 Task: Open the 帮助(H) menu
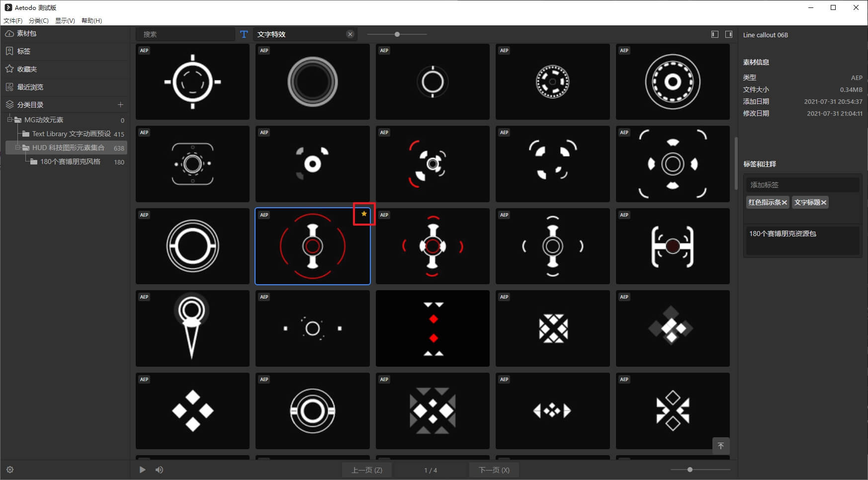pyautogui.click(x=91, y=20)
